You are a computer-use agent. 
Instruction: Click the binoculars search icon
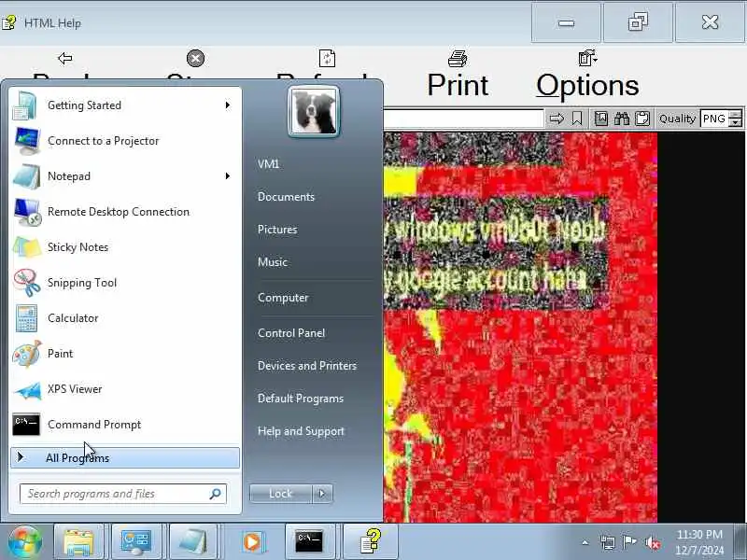click(x=622, y=119)
